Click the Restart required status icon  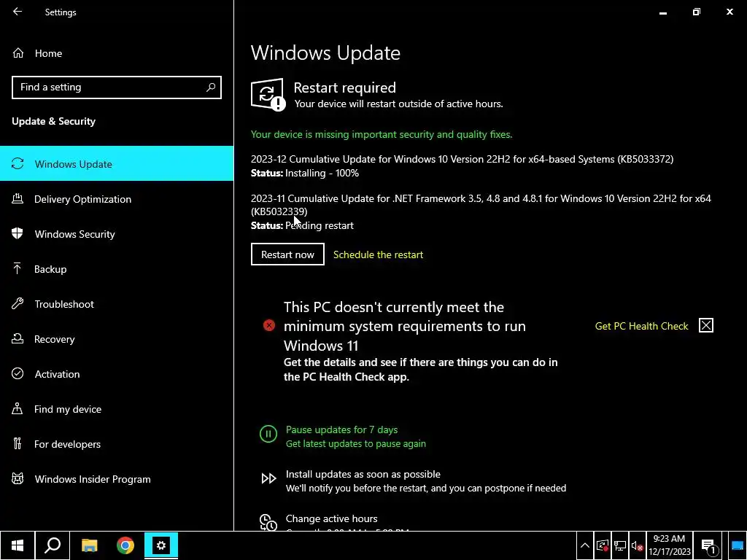coord(268,94)
